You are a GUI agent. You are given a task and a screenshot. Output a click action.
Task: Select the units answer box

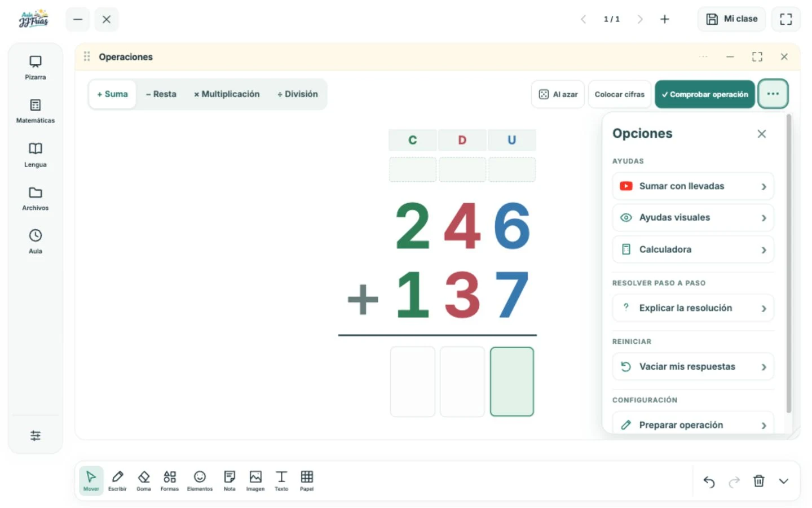coord(511,382)
